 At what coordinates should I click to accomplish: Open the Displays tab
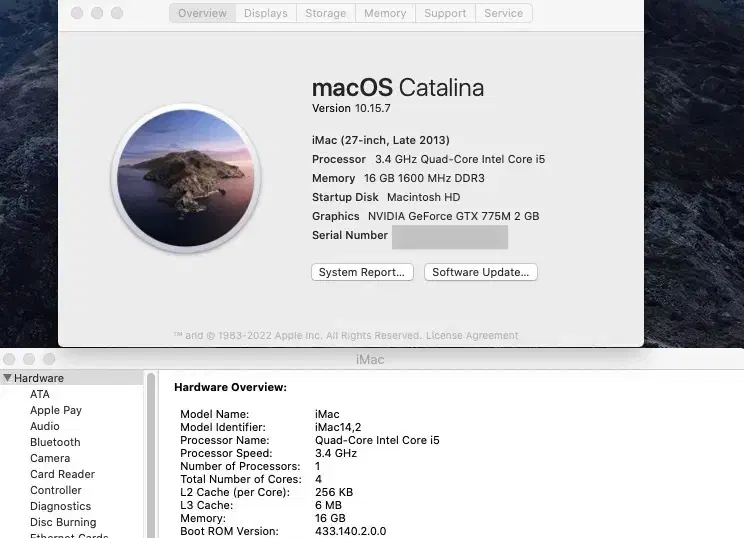tap(266, 13)
